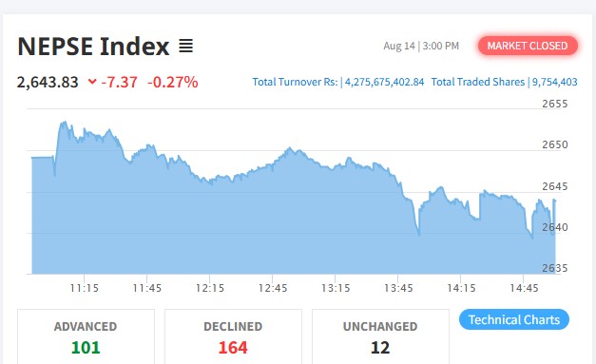Click the NEPSE Index heading
The height and width of the screenshot is (364, 596).
pyautogui.click(x=93, y=47)
